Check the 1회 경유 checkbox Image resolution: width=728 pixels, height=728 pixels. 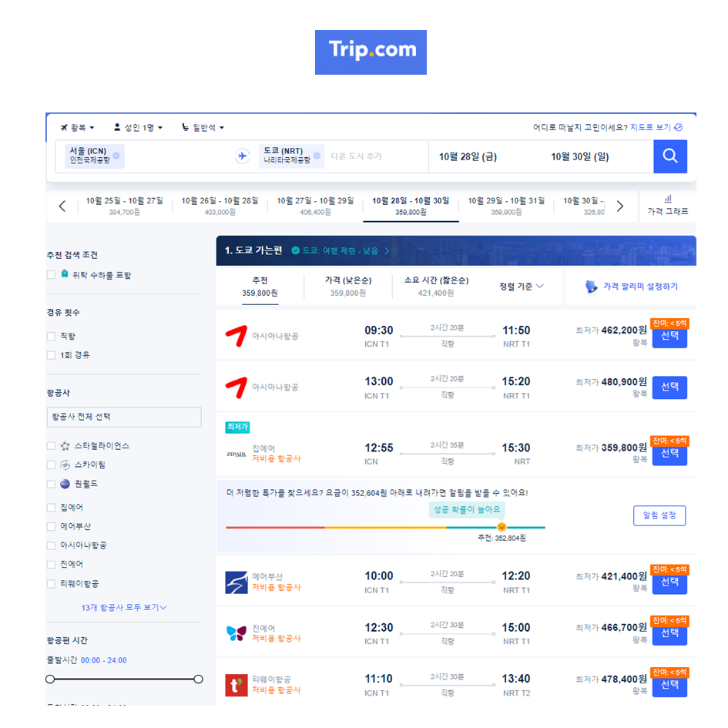51,355
